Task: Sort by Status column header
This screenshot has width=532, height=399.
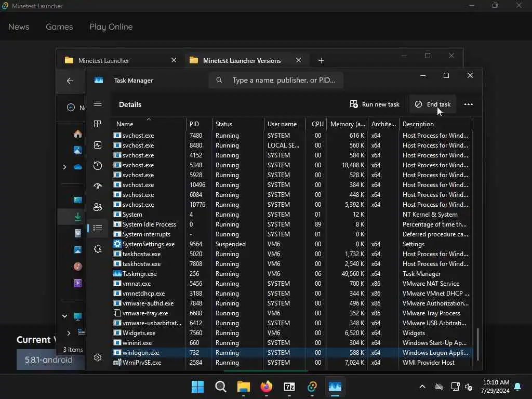Action: point(238,124)
